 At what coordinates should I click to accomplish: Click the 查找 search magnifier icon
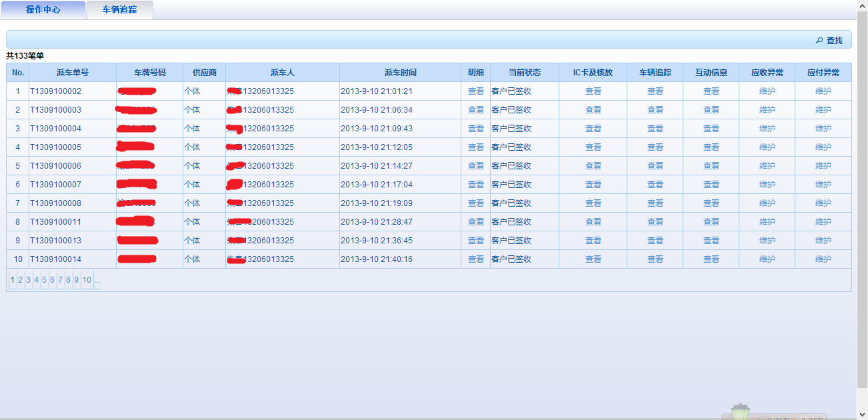click(x=819, y=41)
